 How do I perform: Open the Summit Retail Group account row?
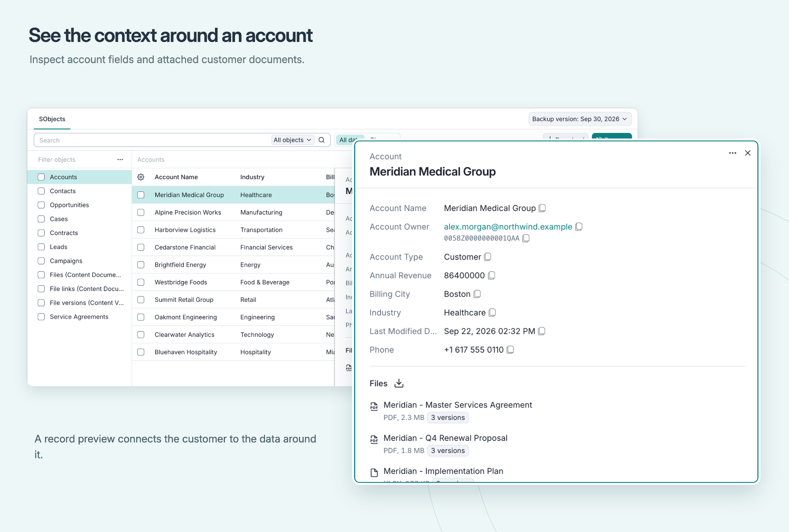click(x=233, y=299)
